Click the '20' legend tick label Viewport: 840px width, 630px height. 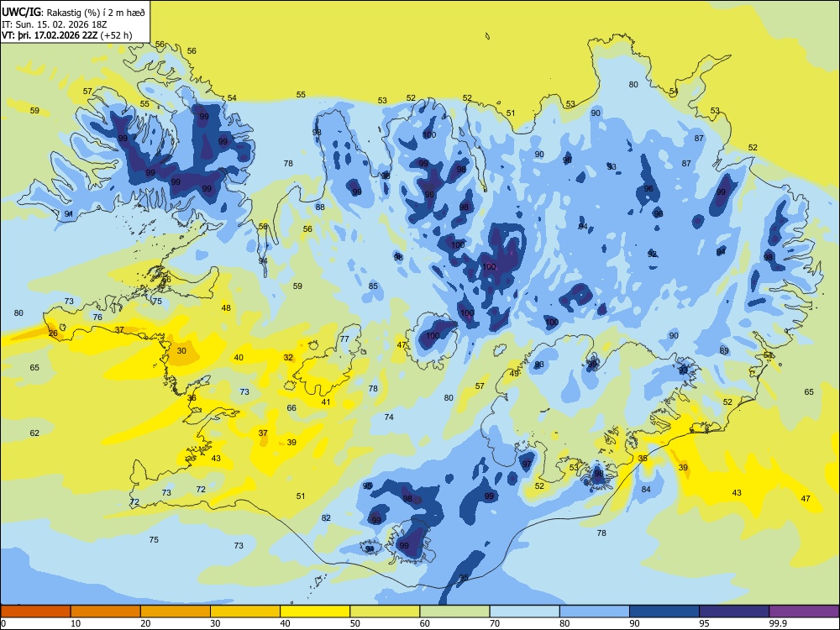tap(145, 623)
